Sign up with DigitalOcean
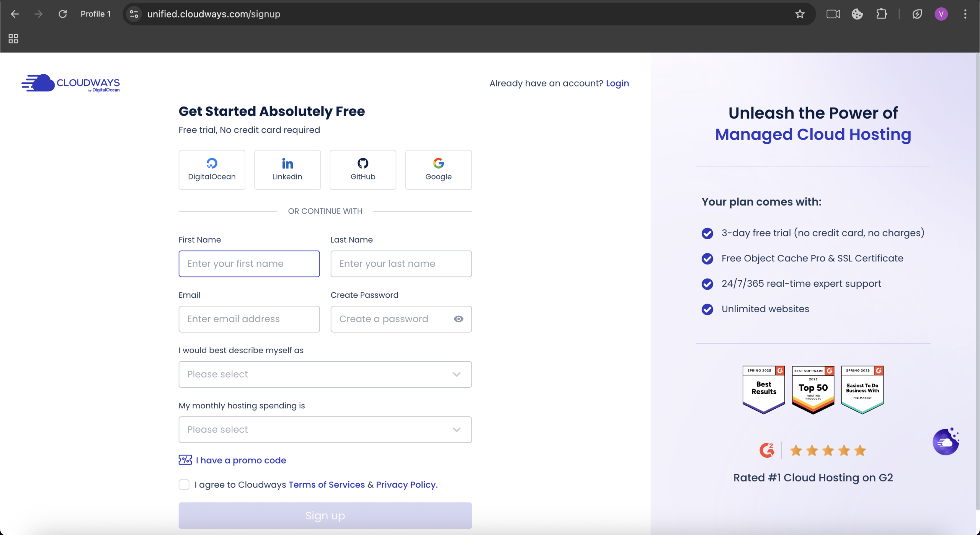This screenshot has width=980, height=535. click(x=212, y=170)
